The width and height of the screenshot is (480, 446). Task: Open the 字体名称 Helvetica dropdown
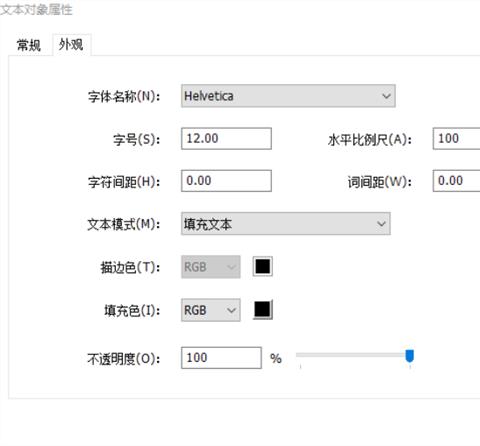tap(288, 96)
